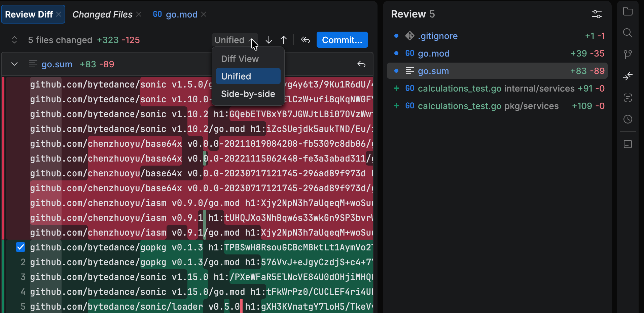Select Side-by-side in Diff View menu
The width and height of the screenshot is (644, 313).
248,94
